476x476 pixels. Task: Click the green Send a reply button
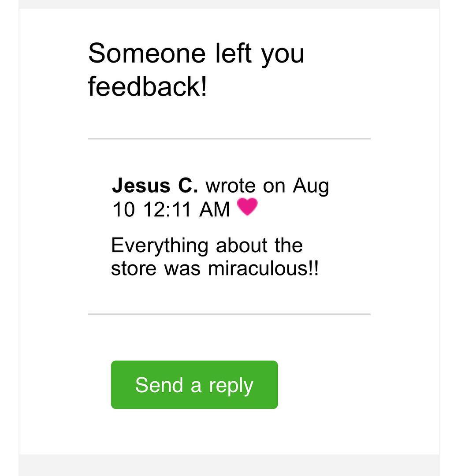click(194, 385)
